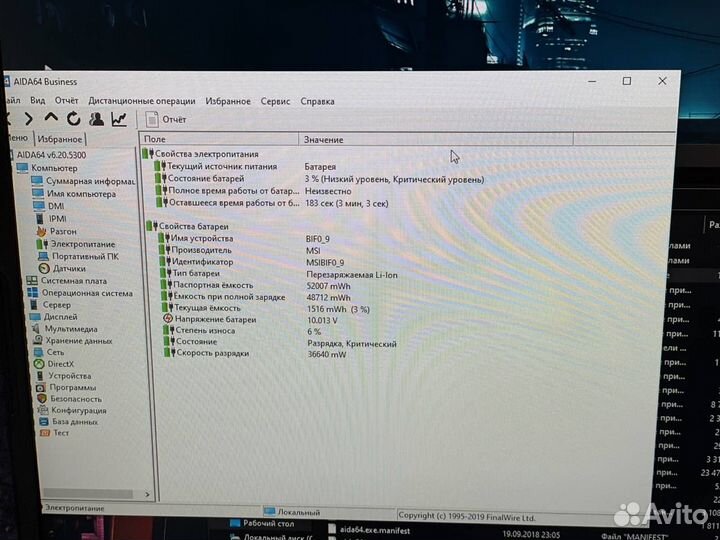The height and width of the screenshot is (540, 720).
Task: Open Имя компьютера tree item
Action: pos(81,194)
